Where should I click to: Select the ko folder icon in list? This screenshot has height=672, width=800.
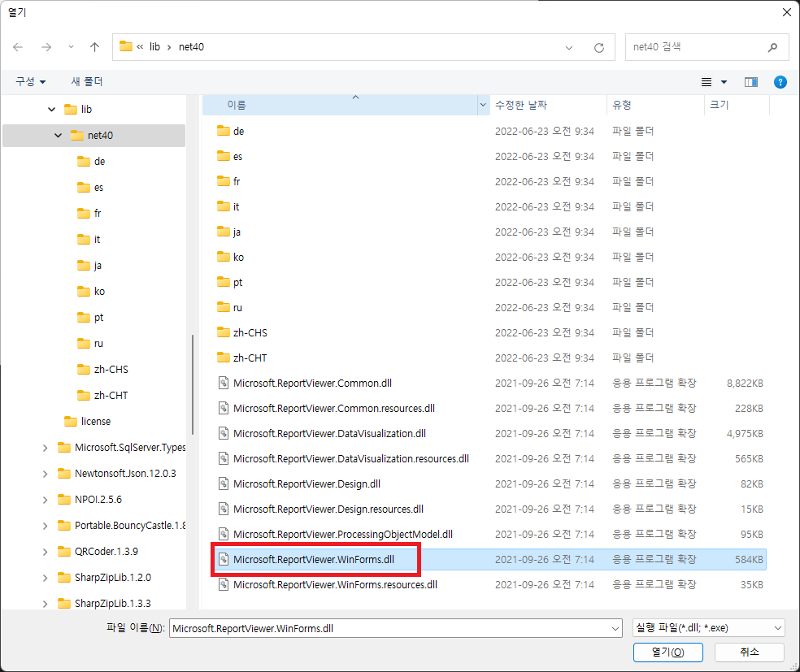point(223,257)
